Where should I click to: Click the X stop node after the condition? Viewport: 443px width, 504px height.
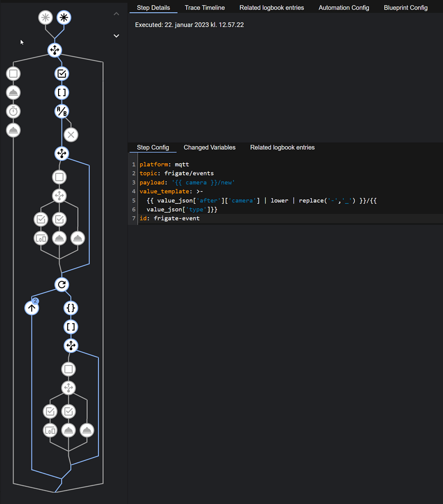(x=71, y=135)
